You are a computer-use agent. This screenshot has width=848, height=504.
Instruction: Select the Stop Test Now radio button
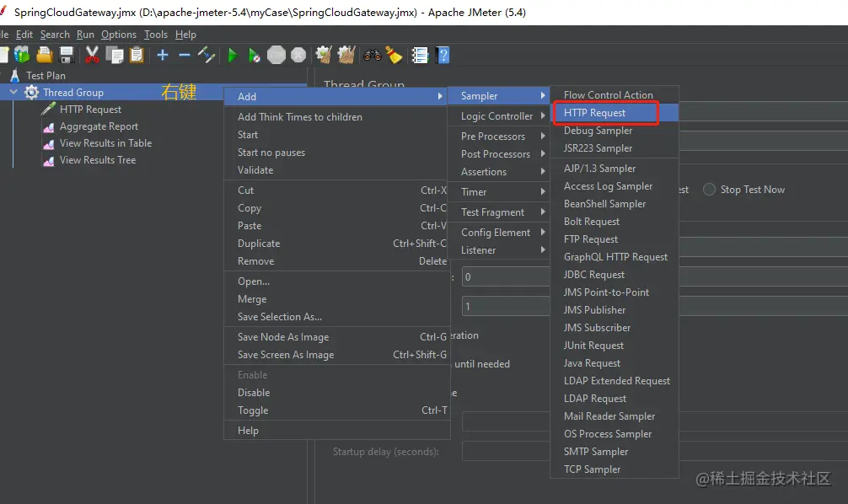click(709, 190)
